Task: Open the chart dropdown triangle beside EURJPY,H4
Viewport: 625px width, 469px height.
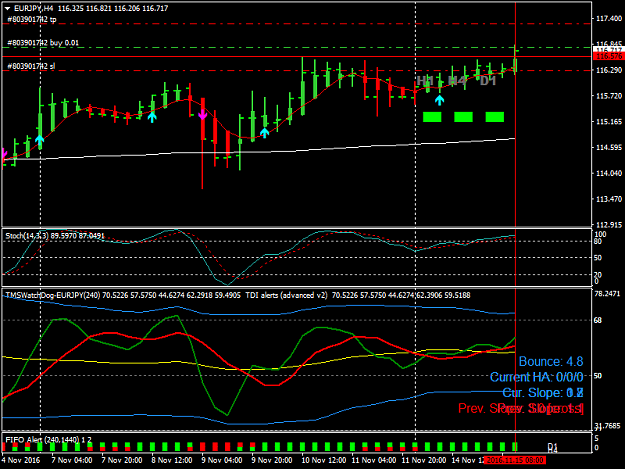Action: coord(7,8)
